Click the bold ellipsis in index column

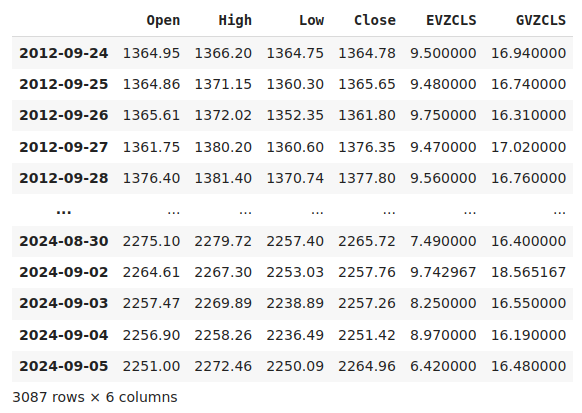63,212
